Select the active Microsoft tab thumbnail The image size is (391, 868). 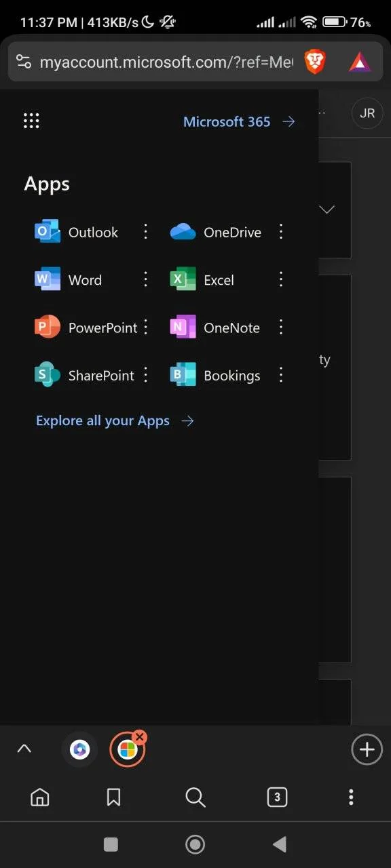click(128, 750)
